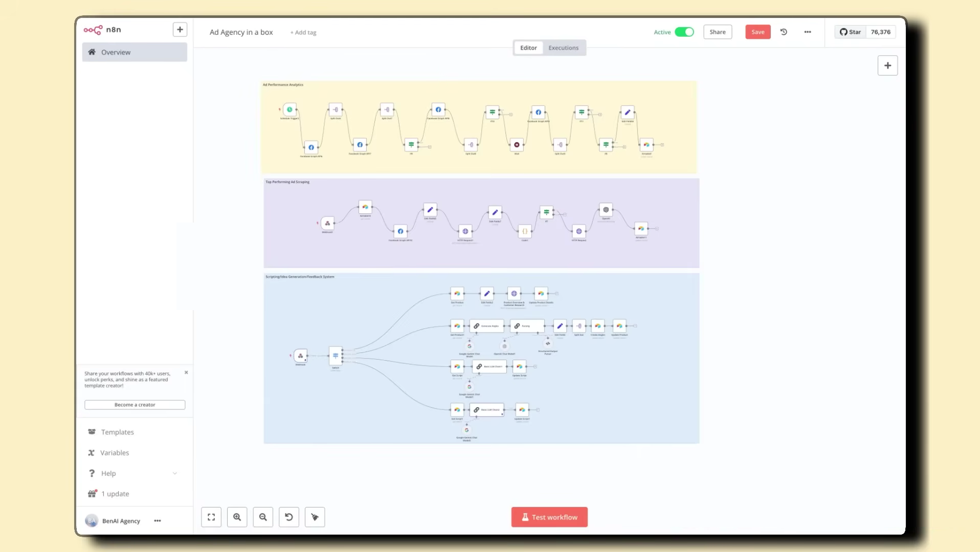Viewport: 980px width, 552px height.
Task: Run the Test workflow button
Action: click(x=549, y=517)
